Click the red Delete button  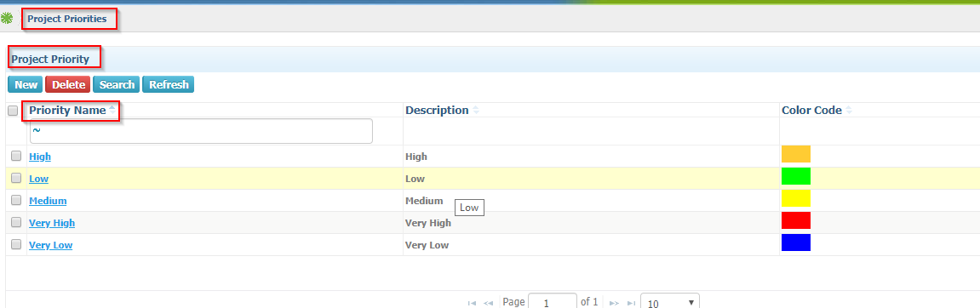click(68, 84)
